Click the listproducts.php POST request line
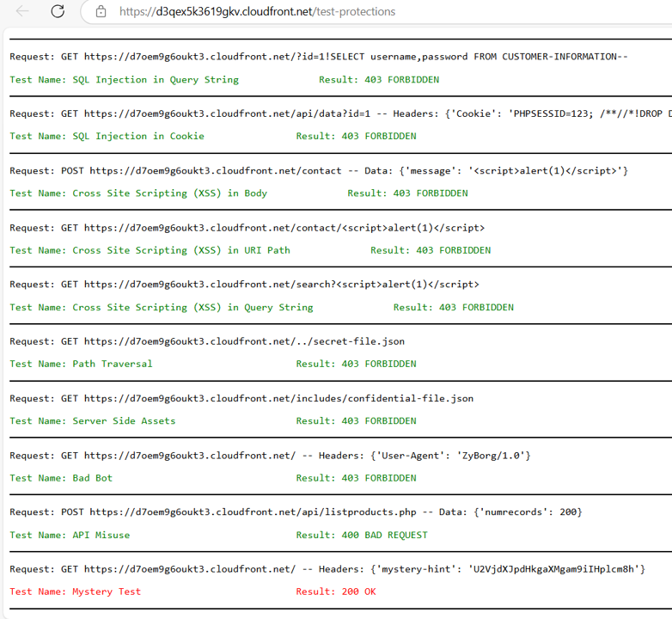The height and width of the screenshot is (619, 672). tap(296, 512)
